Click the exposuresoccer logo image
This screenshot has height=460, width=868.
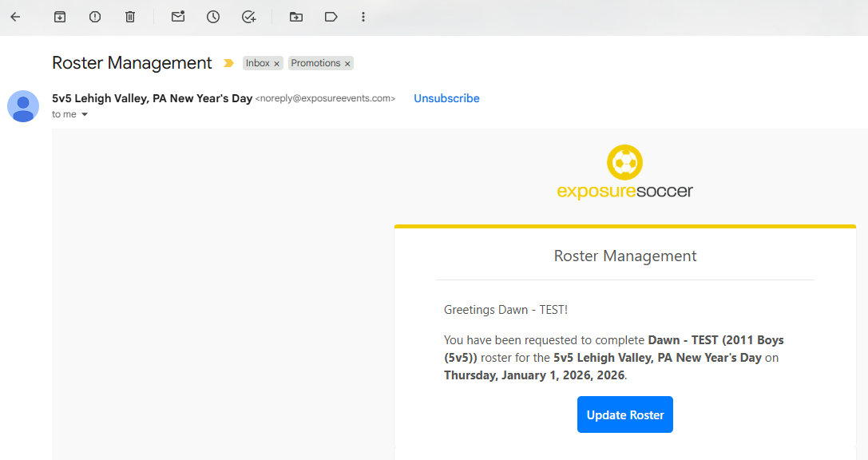pos(624,172)
